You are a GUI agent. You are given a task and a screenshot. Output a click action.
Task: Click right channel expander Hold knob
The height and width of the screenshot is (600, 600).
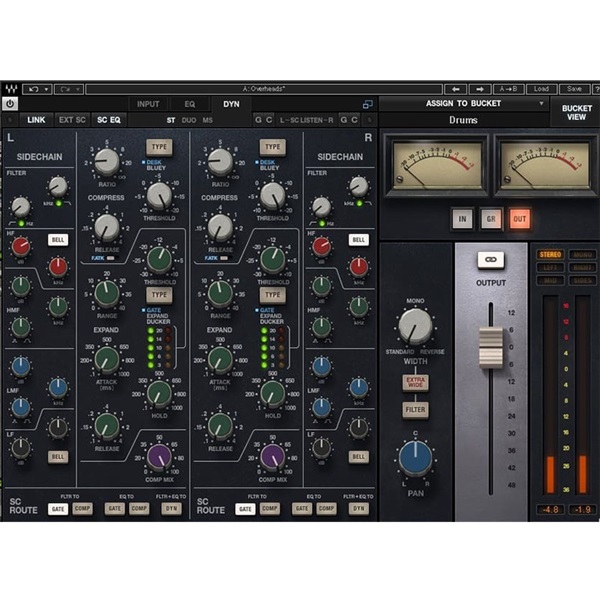pos(273,394)
